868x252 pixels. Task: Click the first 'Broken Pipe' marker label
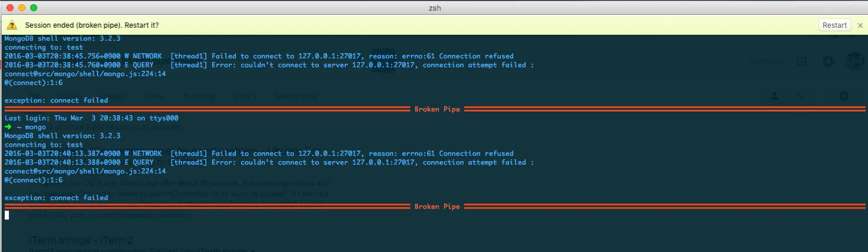(x=437, y=109)
